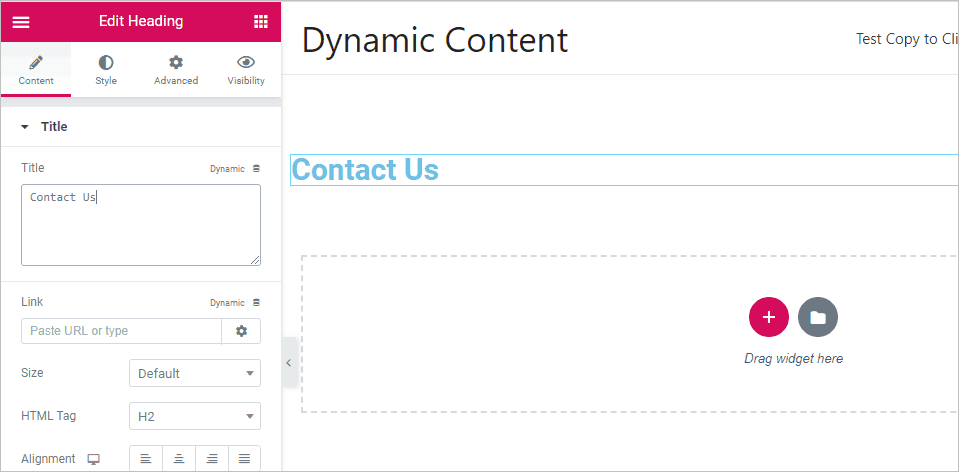The image size is (959, 472).
Task: Click the responsive device icon beside Alignment
Action: [x=94, y=459]
